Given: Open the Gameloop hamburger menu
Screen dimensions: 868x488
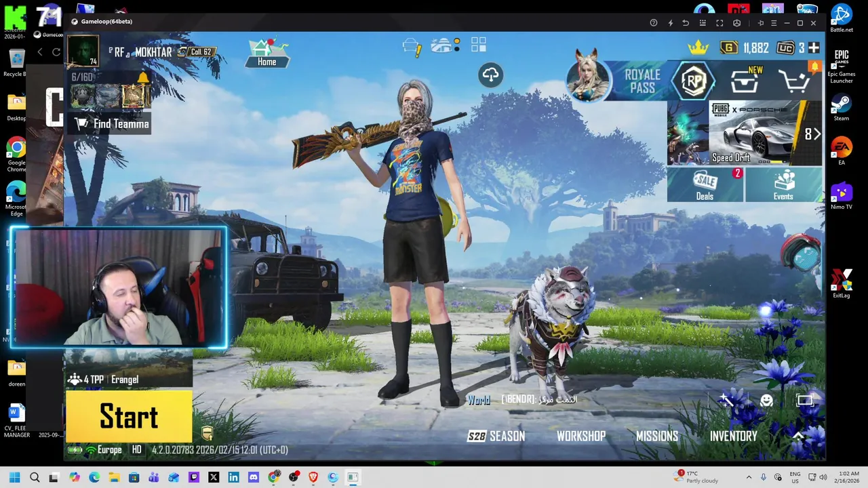Looking at the screenshot, I should [774, 22].
